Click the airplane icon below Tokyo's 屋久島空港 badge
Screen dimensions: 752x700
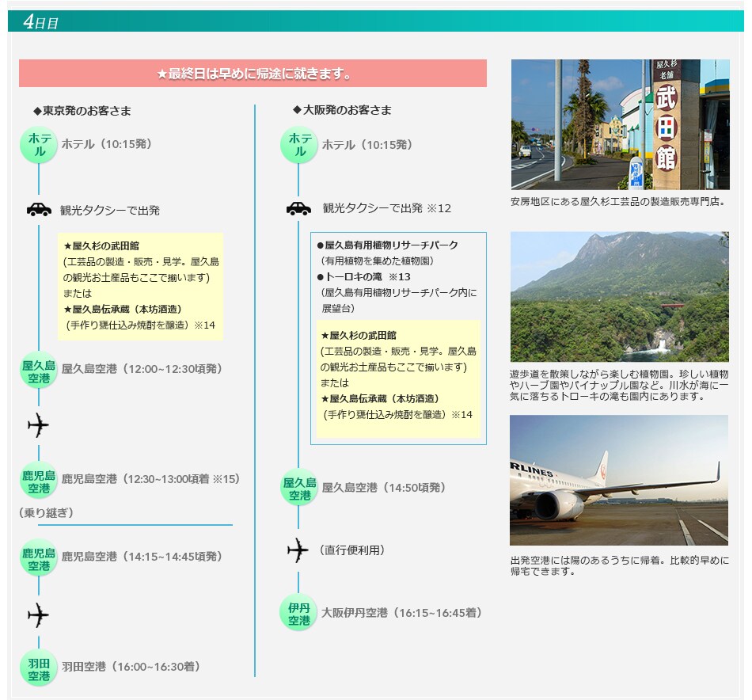point(39,425)
